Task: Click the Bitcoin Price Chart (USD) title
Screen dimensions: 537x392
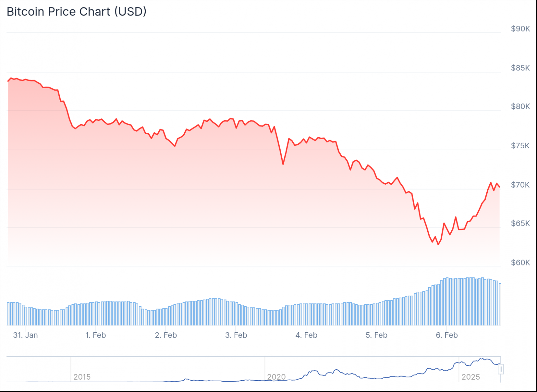Action: [x=77, y=12]
